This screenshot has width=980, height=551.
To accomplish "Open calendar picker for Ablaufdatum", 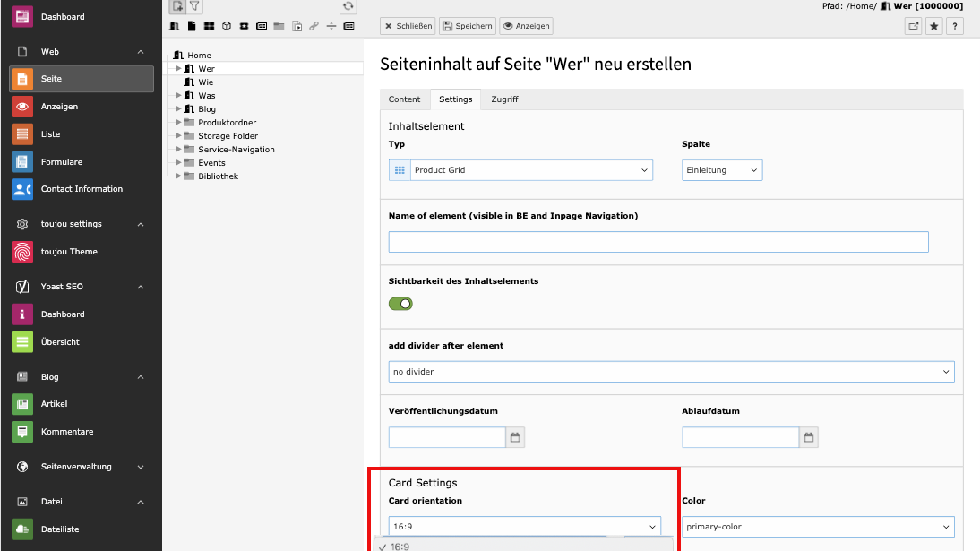I will coord(809,437).
